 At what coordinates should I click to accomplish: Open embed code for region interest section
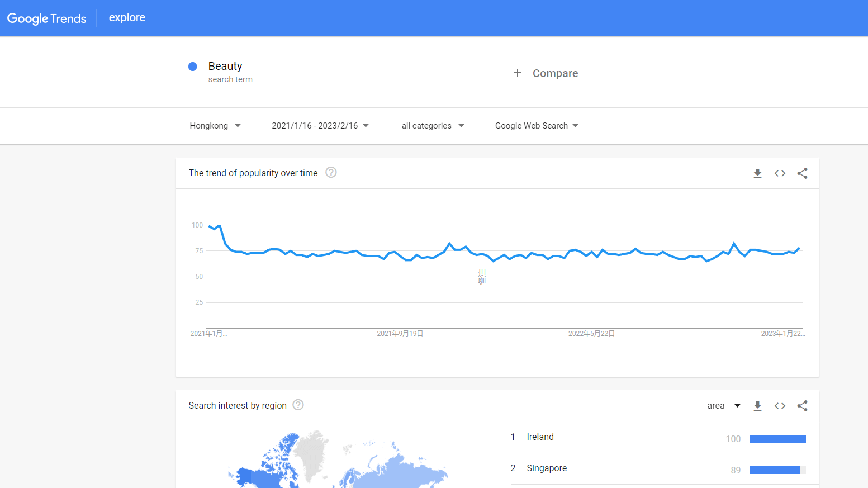coord(780,406)
